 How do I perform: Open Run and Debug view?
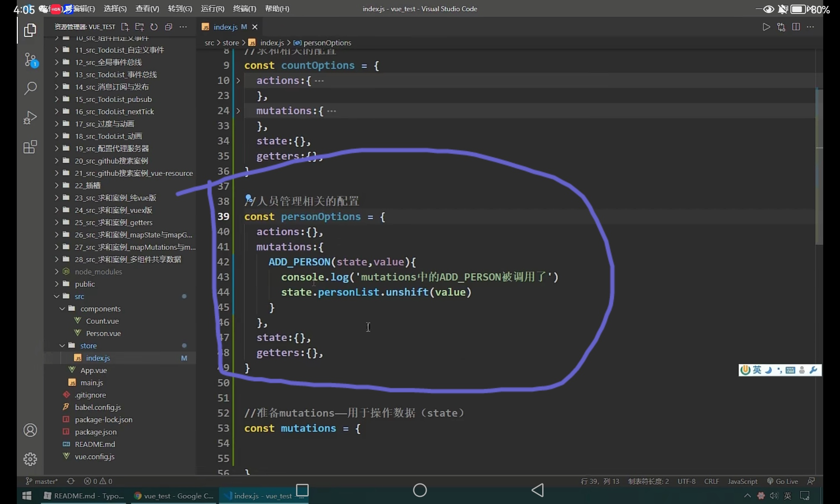click(x=30, y=118)
